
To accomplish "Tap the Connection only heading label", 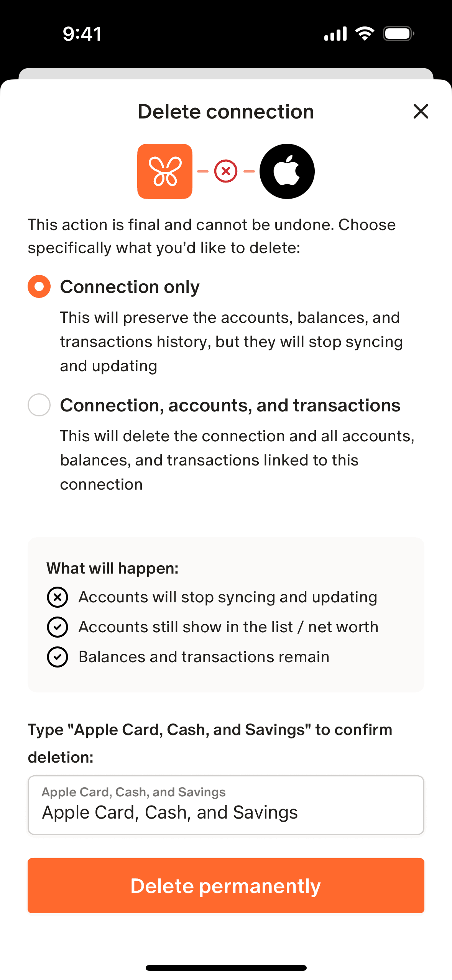I will click(x=130, y=287).
